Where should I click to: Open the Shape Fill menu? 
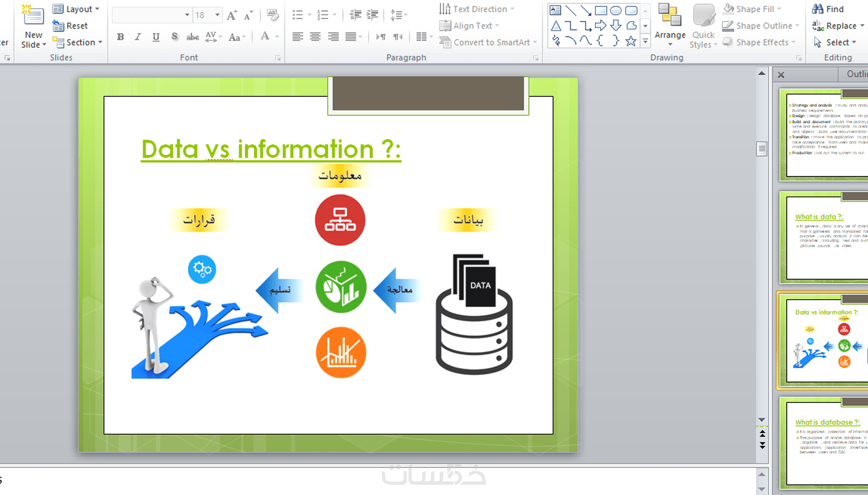752,9
